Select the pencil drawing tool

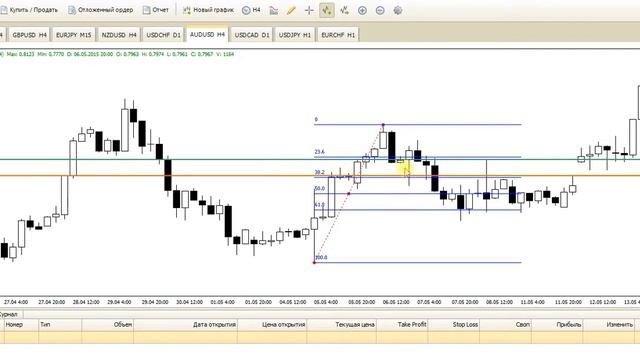point(291,11)
